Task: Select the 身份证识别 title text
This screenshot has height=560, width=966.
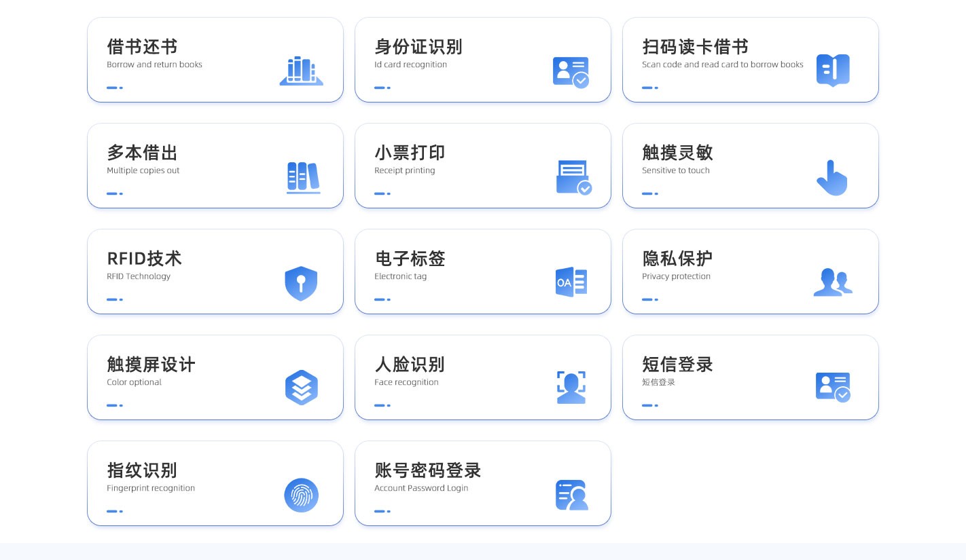Action: [418, 47]
